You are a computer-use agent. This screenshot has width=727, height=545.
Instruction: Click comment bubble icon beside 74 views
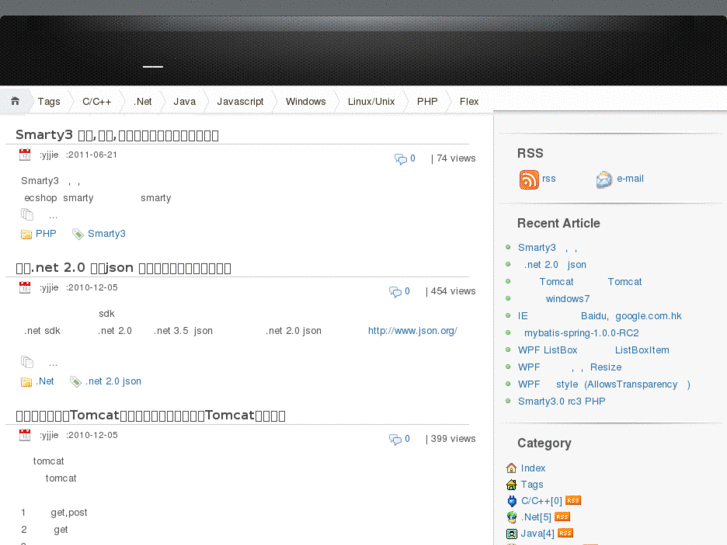[x=400, y=159]
